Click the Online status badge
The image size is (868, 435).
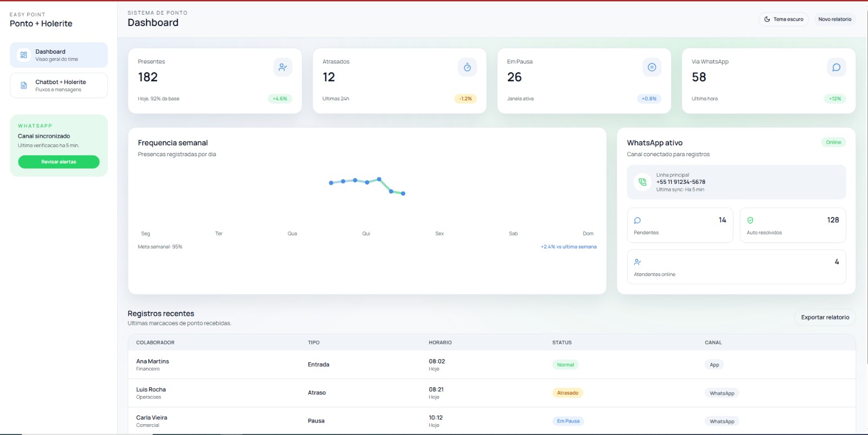pyautogui.click(x=833, y=143)
